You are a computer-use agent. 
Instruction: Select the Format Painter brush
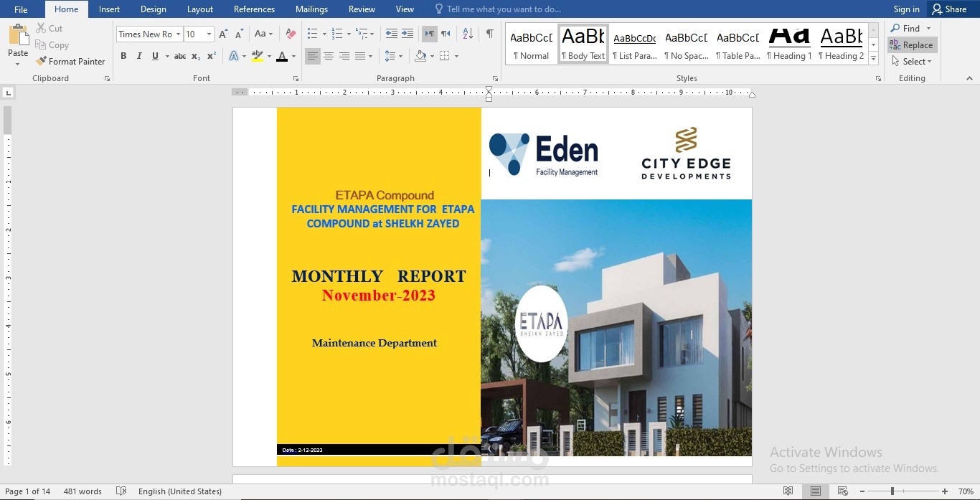[x=41, y=61]
